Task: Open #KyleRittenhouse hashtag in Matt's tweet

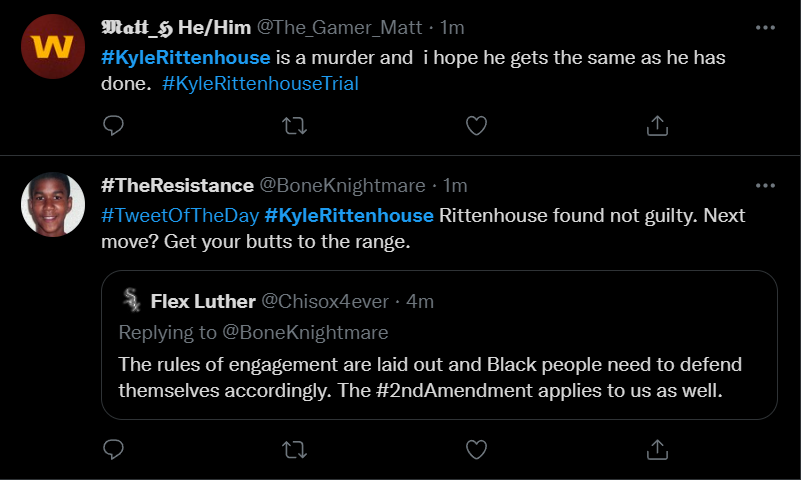Action: 186,58
